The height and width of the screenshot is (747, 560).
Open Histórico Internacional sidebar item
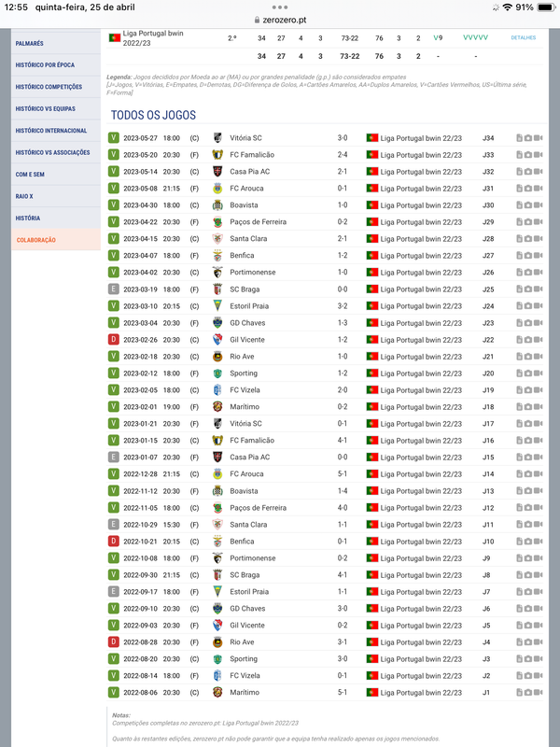point(56,131)
